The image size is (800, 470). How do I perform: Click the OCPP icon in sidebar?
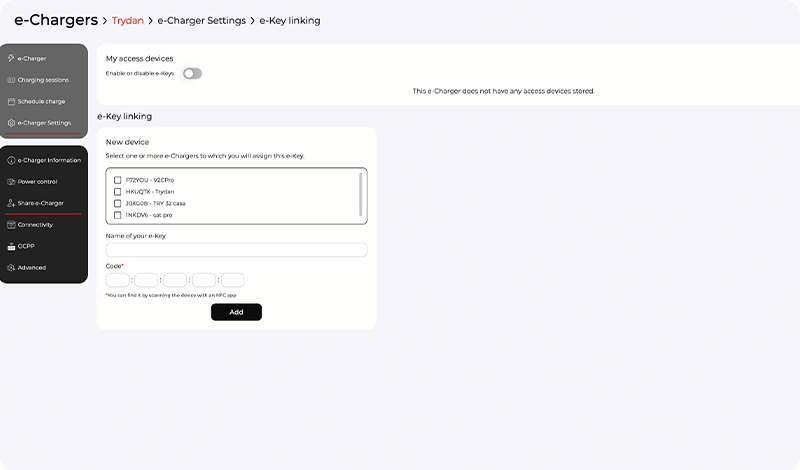point(11,246)
